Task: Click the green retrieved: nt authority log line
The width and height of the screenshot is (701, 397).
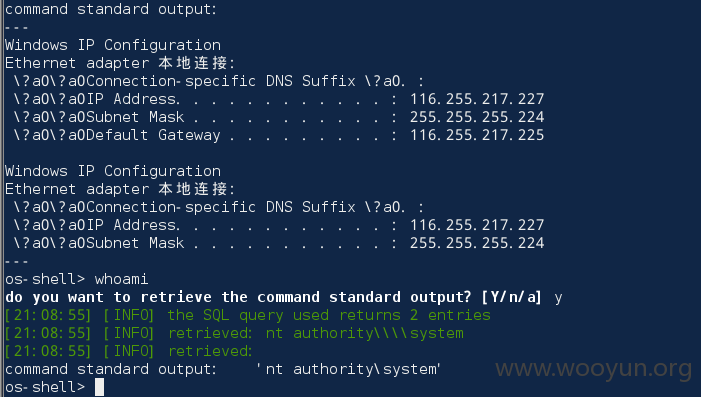Action: point(234,333)
